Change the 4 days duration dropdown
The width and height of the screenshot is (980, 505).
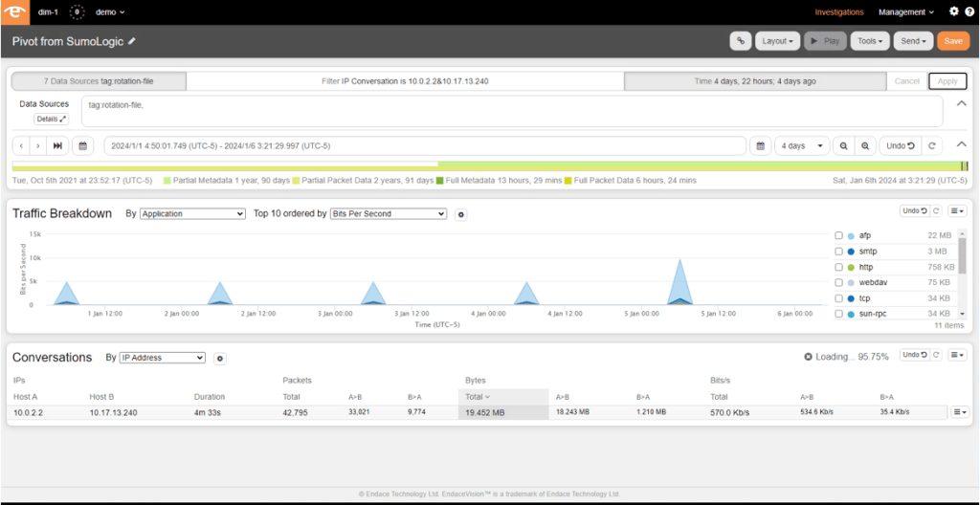802,145
